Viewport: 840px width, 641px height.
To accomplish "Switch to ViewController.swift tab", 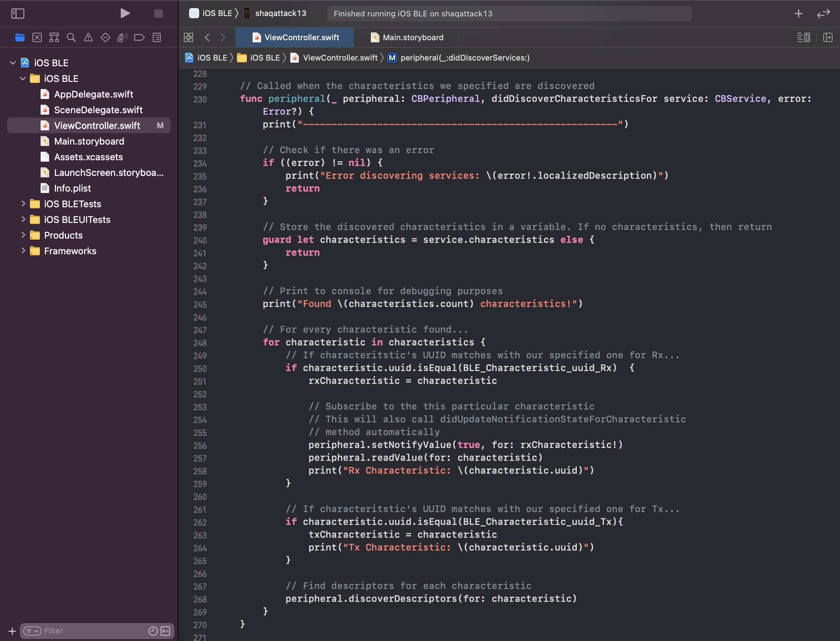I will tap(295, 37).
